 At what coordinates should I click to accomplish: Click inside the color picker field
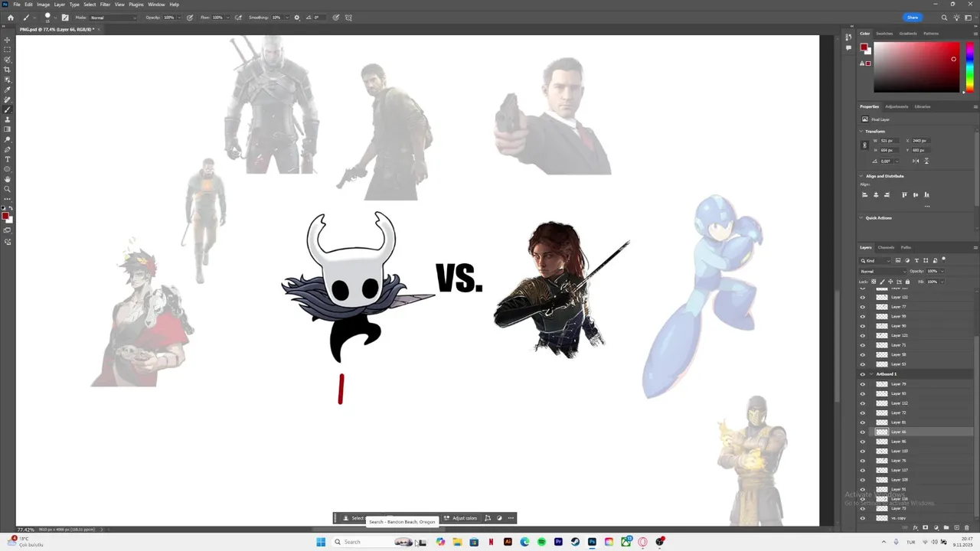(x=916, y=68)
